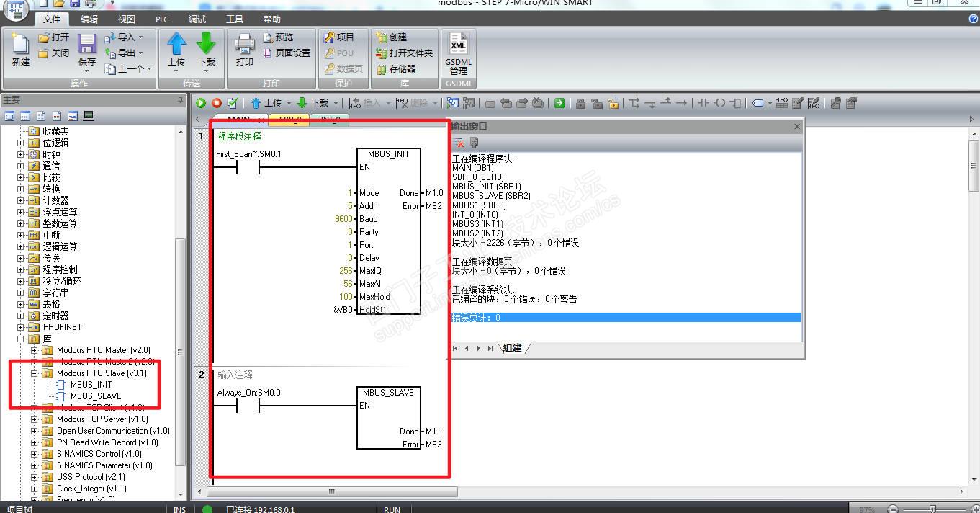Click the 程序段注释 comment in network 1
Image resolution: width=980 pixels, height=513 pixels.
point(240,136)
